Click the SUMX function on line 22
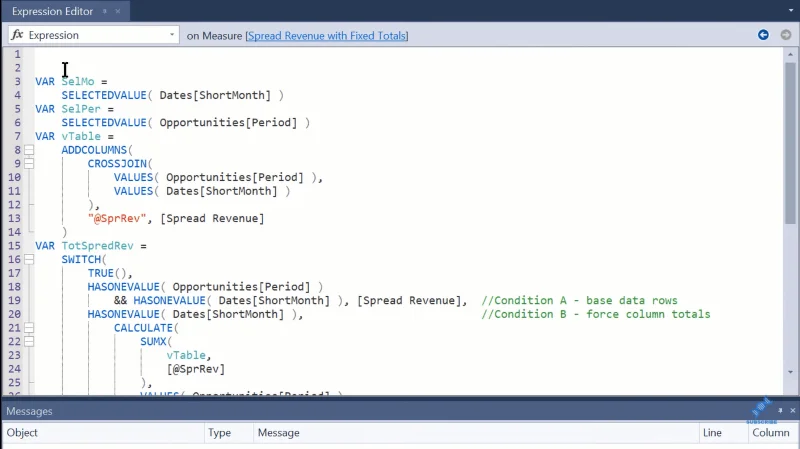 pos(154,341)
